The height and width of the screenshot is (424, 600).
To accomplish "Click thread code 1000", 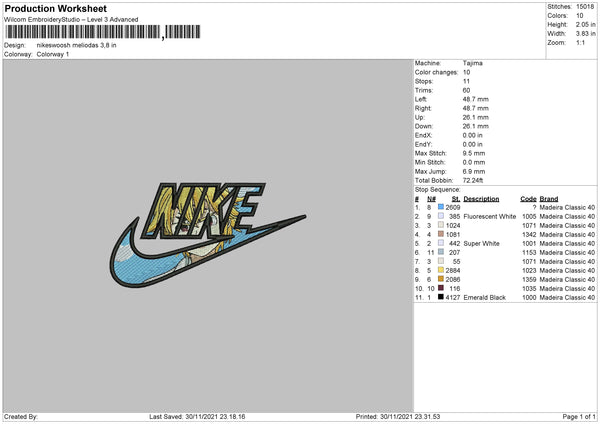I will click(x=529, y=297).
